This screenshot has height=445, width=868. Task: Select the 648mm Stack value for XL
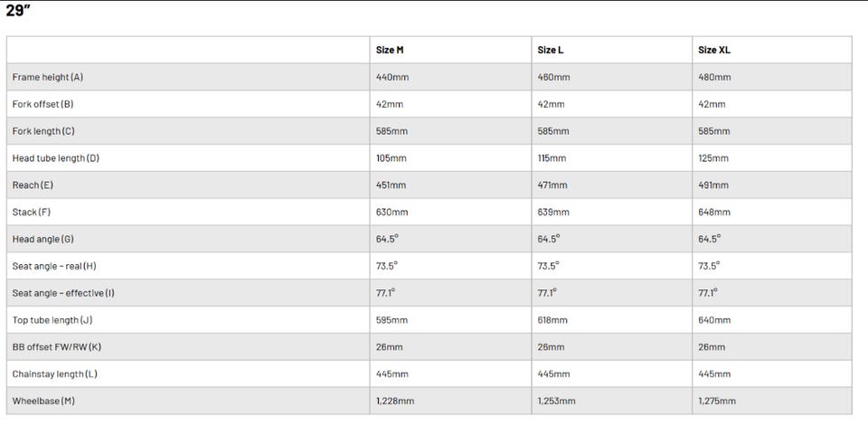[x=714, y=213]
